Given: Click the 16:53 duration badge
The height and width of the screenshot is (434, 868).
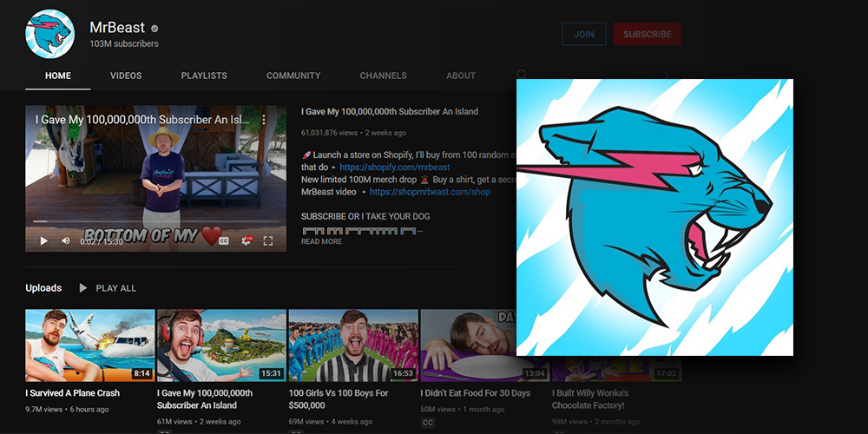Looking at the screenshot, I should 403,373.
